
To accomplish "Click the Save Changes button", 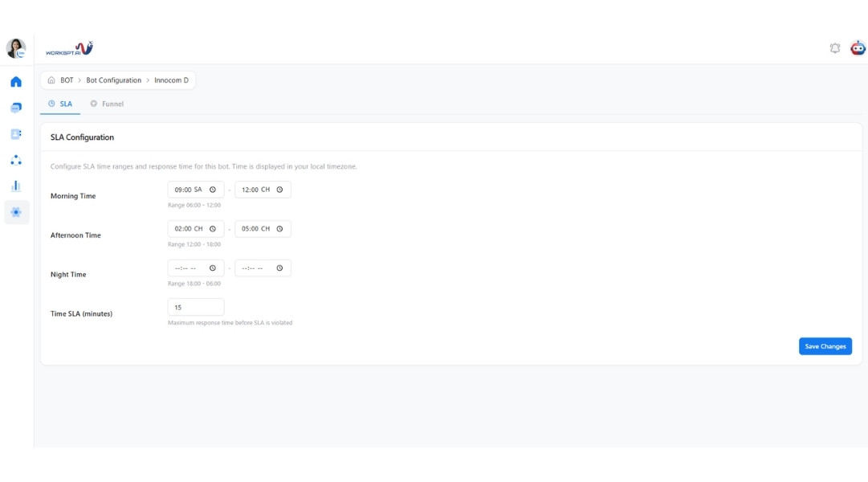I will pyautogui.click(x=825, y=346).
